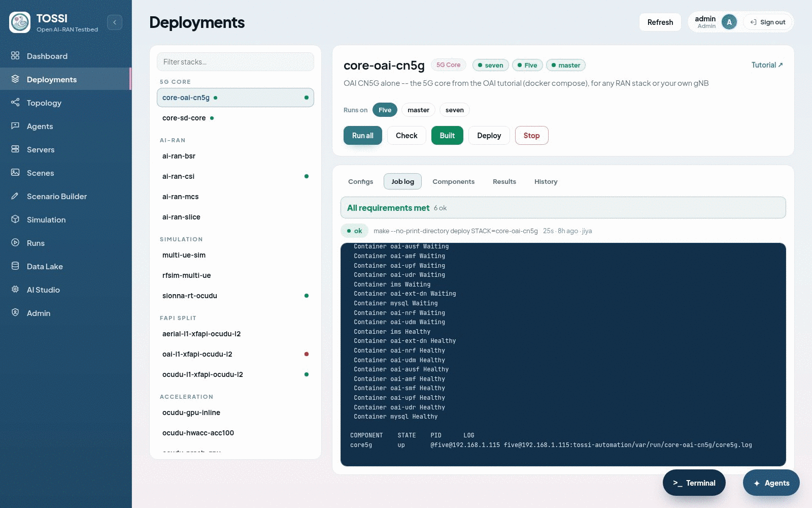Click the Topology share-nodes icon
812x508 pixels.
(x=15, y=103)
